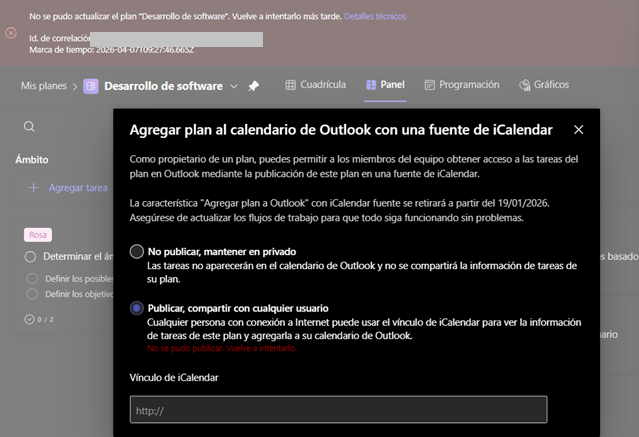
Task: Click the Ámbito bucket header
Action: [x=32, y=159]
